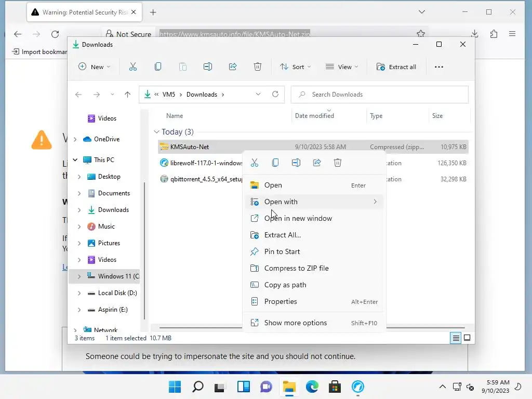Image resolution: width=532 pixels, height=399 pixels.
Task: Click the Rename icon in context menu
Action: [296, 163]
